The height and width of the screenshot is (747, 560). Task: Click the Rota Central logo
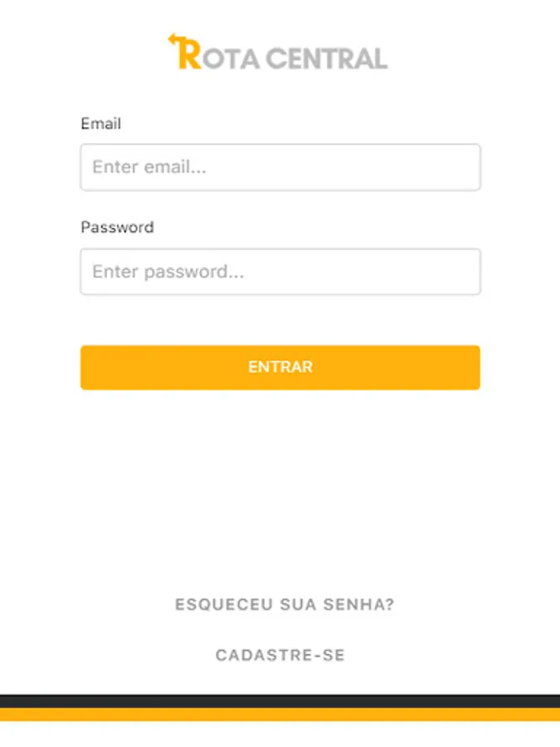tap(278, 52)
